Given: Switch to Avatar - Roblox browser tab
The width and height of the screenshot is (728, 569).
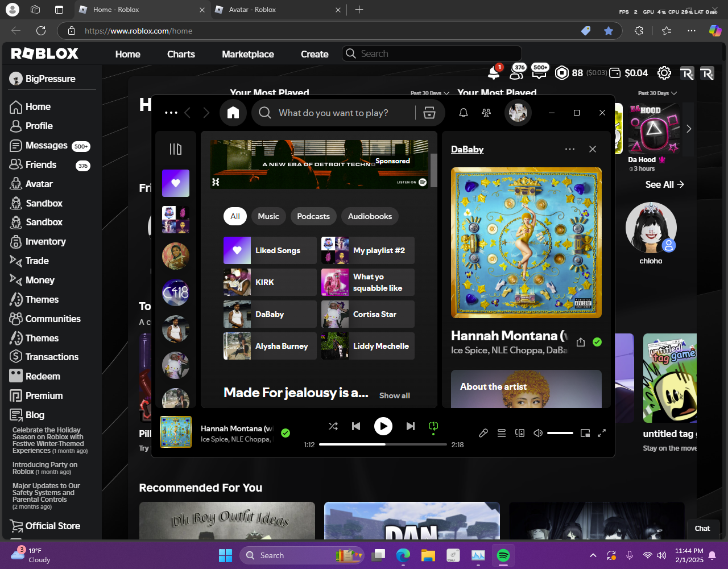Looking at the screenshot, I should point(277,10).
